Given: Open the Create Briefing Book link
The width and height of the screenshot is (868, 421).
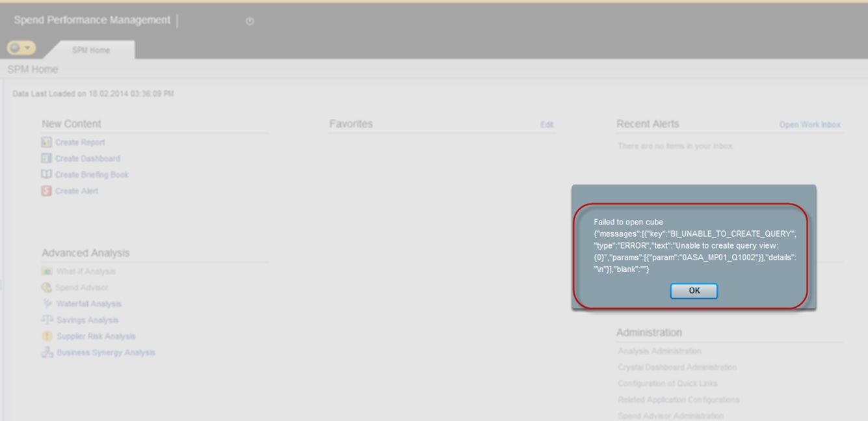Looking at the screenshot, I should 92,174.
